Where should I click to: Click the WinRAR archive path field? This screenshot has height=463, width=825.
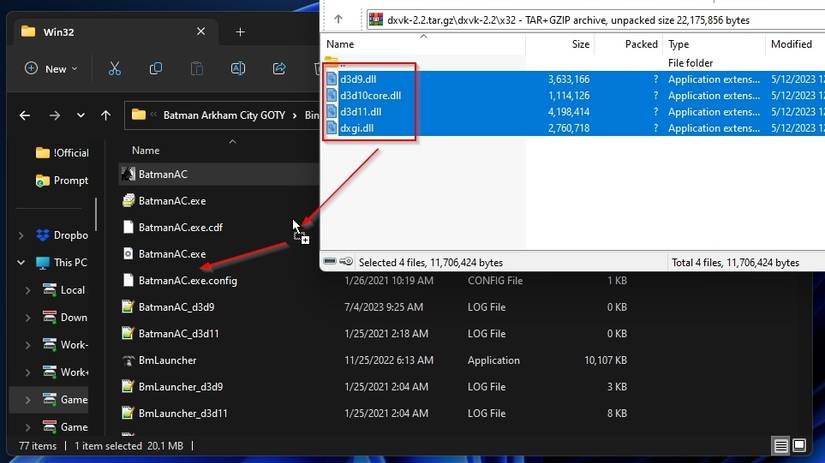596,20
